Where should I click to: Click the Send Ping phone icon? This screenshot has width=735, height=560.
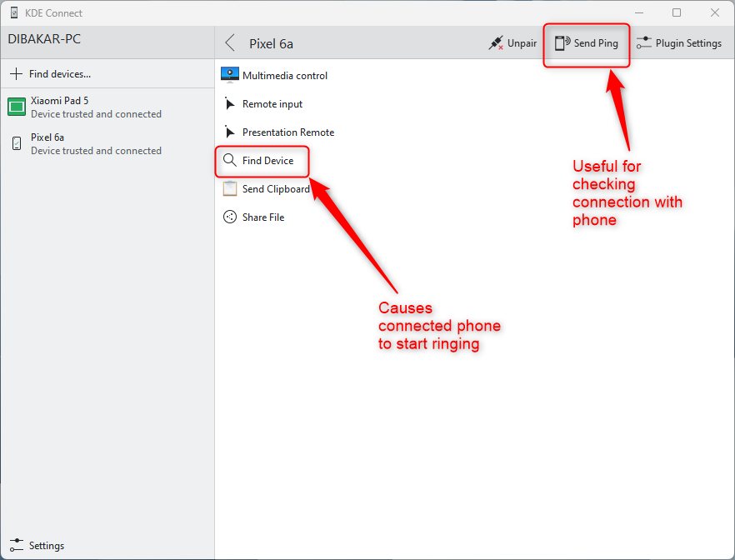tap(562, 43)
